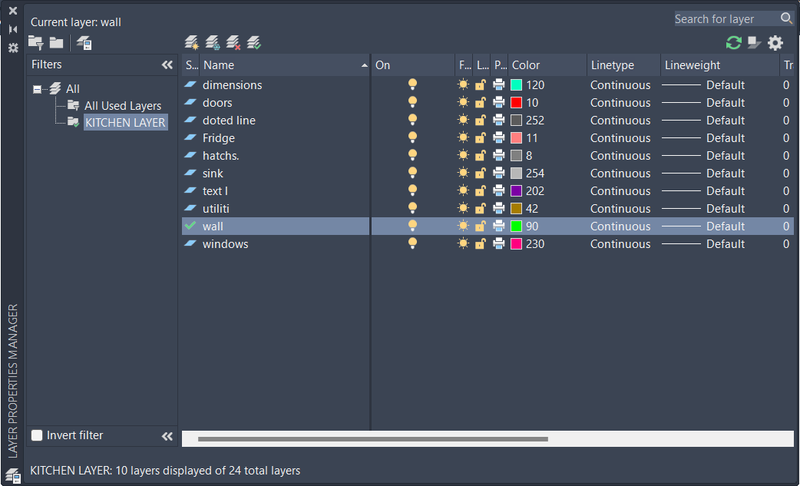Select the Fridge layer name
This screenshot has width=800, height=486.
coord(218,138)
